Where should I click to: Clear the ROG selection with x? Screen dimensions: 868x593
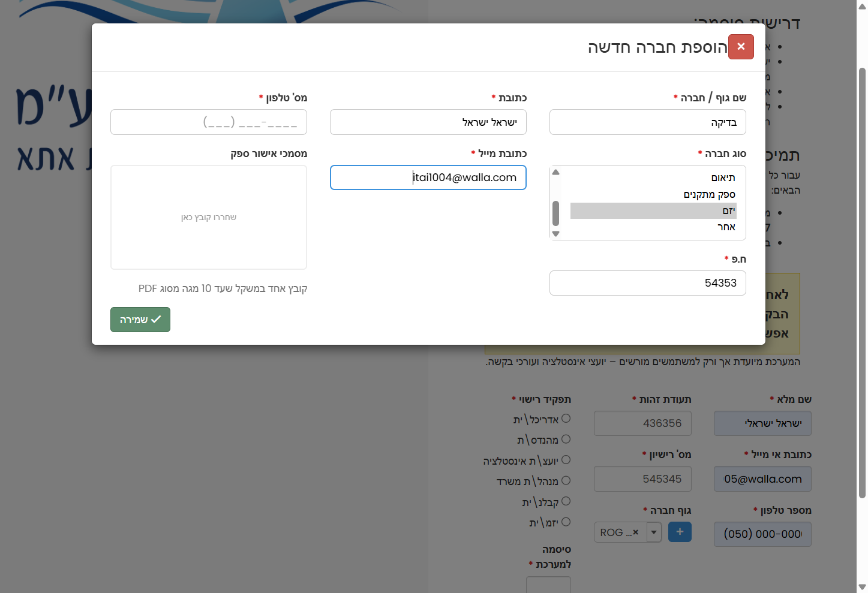[x=636, y=532]
